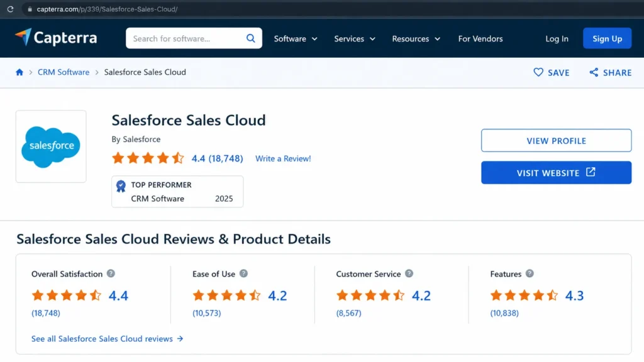Click the Salesforce Sales Cloud product title
644x362 pixels.
coord(189,120)
